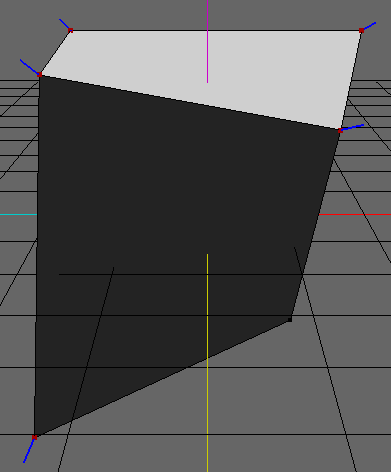Select the black unselected vertex on the dark face
This screenshot has height=472, width=391.
click(290, 320)
